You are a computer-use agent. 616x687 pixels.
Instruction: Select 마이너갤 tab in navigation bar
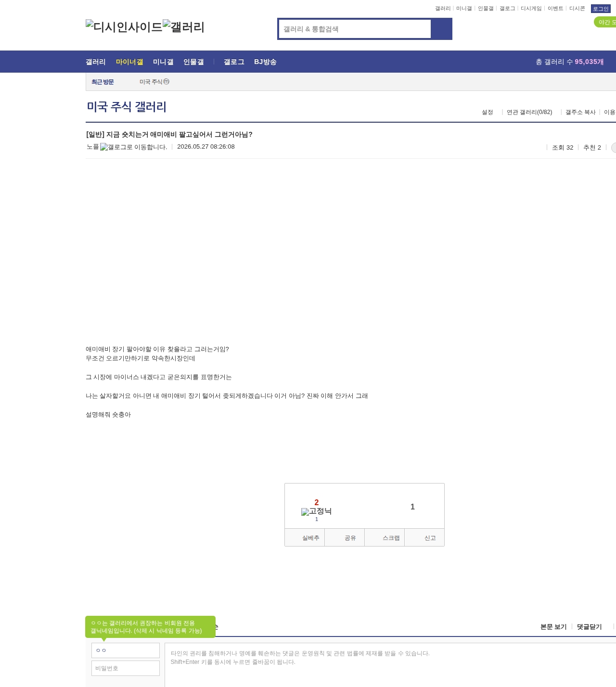point(129,62)
